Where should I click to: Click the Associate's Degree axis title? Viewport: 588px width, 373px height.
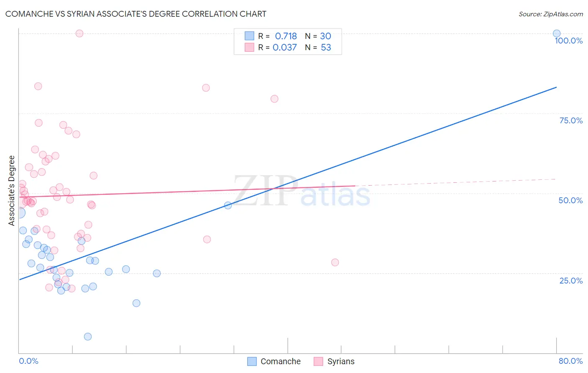12,191
